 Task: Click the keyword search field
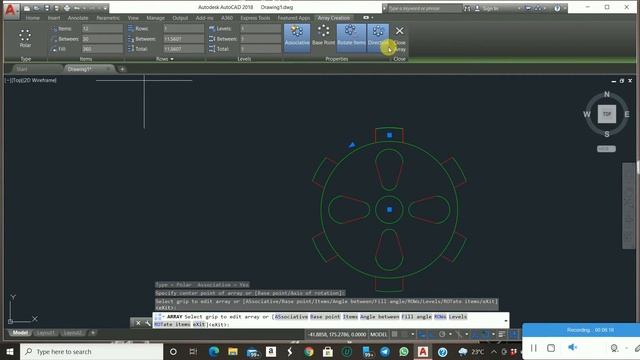pyautogui.click(x=424, y=8)
